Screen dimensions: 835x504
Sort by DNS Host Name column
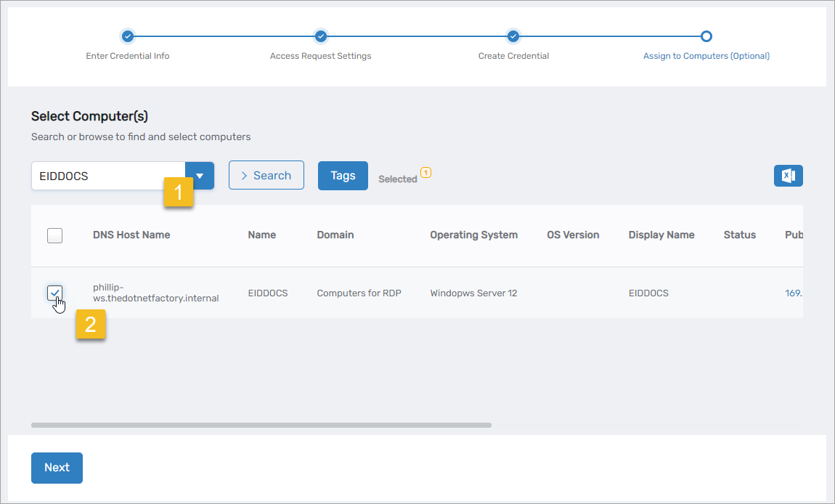click(131, 235)
